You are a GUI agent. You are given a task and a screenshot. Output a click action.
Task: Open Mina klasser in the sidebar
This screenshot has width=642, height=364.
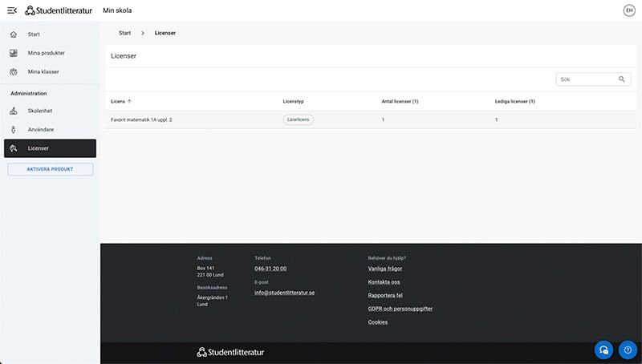pos(50,72)
